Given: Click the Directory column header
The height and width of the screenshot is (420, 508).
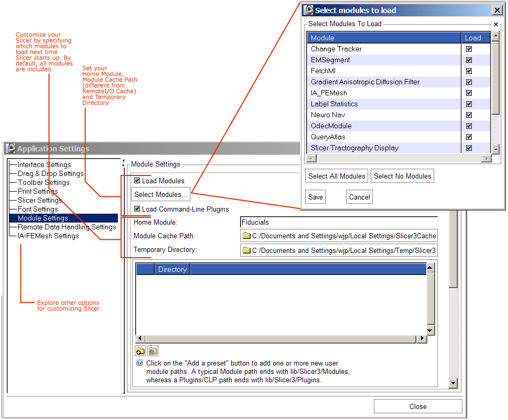Looking at the screenshot, I should pyautogui.click(x=172, y=269).
